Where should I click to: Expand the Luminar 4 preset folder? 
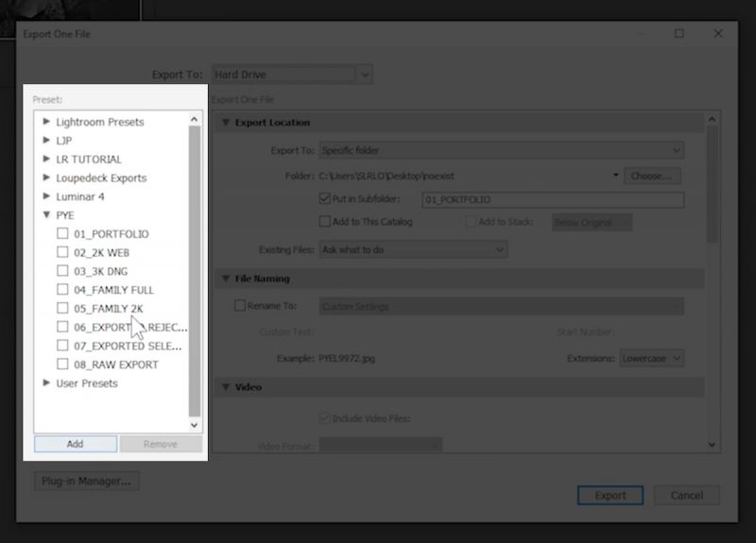(46, 196)
